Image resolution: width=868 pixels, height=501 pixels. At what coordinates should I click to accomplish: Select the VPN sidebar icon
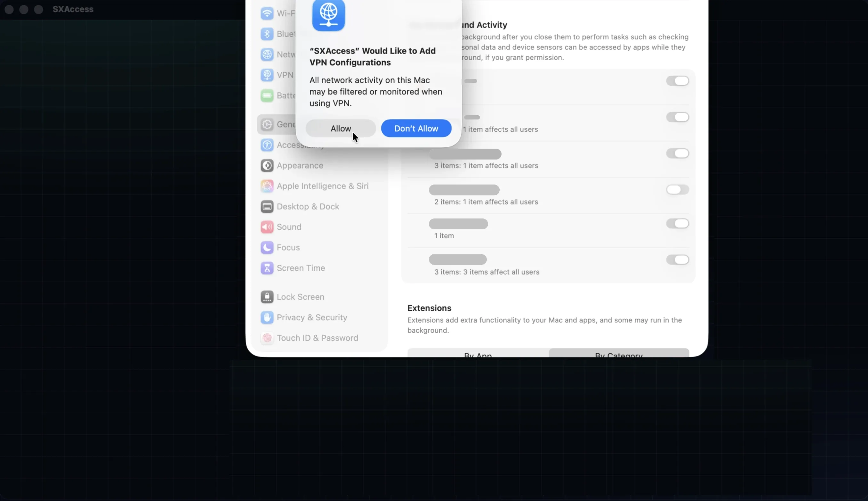click(267, 75)
